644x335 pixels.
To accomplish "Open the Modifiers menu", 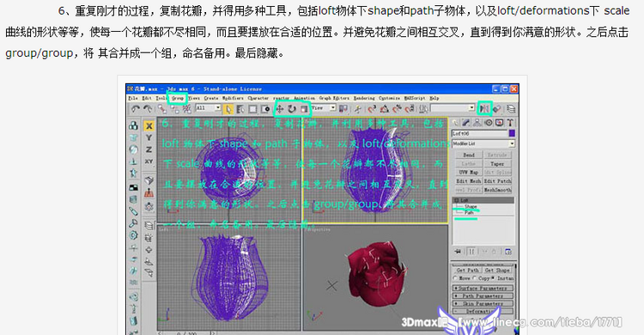I will [233, 98].
